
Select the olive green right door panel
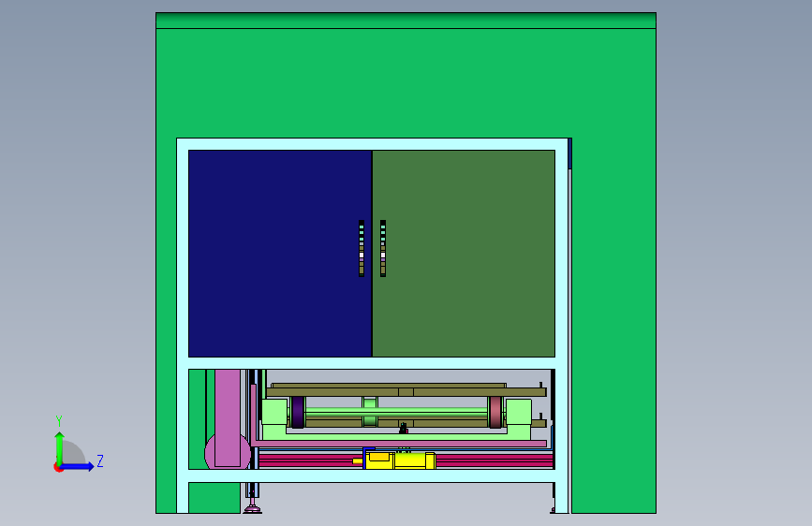tap(464, 254)
